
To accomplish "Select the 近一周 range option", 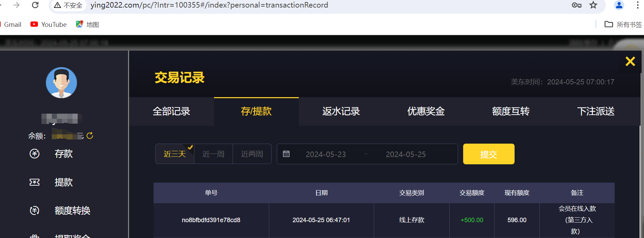I will [x=214, y=154].
